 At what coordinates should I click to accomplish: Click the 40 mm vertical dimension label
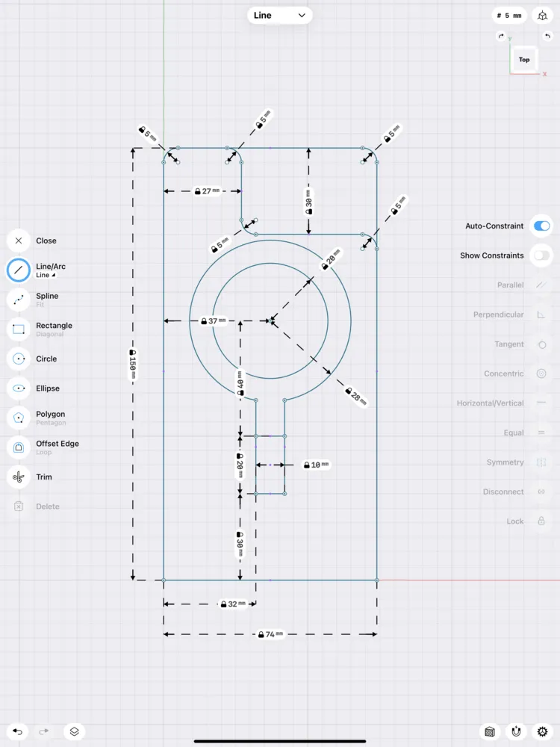pos(240,383)
